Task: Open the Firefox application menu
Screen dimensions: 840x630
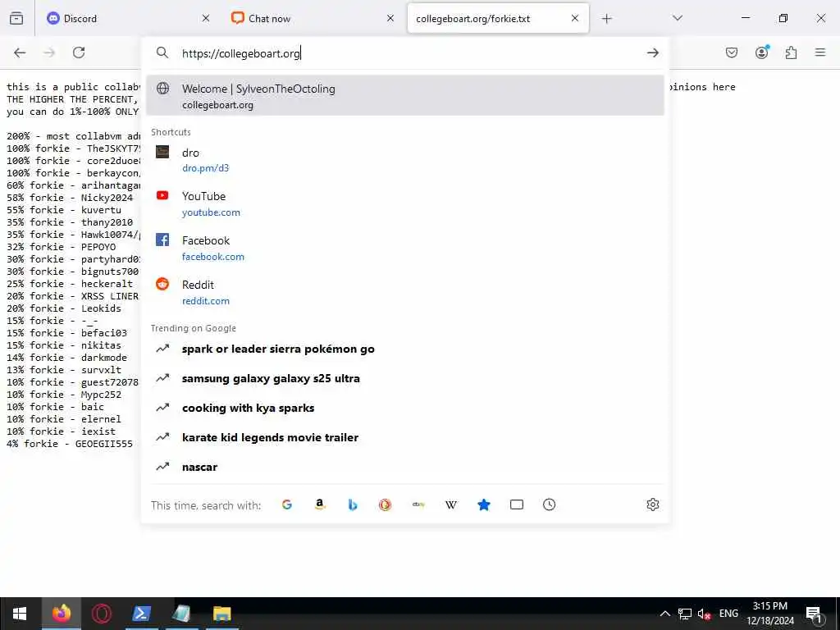Action: pyautogui.click(x=820, y=52)
